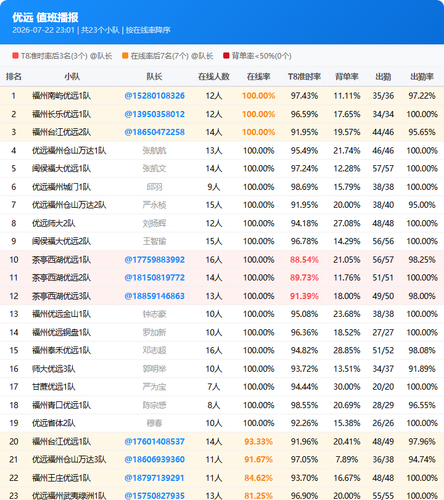Select team 福州优远金山1队
444x500 pixels.
point(61,314)
